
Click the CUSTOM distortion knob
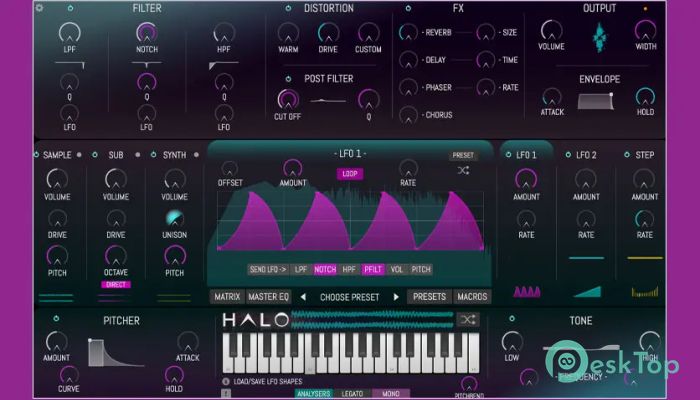point(368,33)
